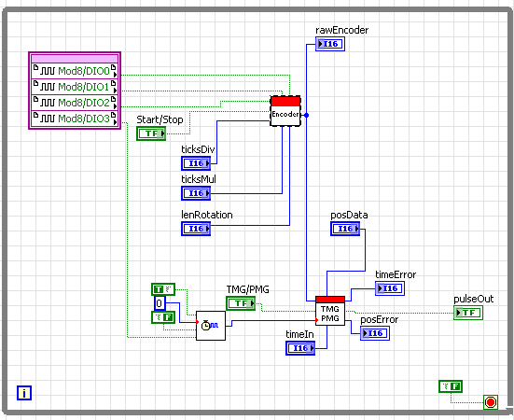The image size is (514, 420).
Task: Click the FPGA I/O node header bar
Action: pyautogui.click(x=75, y=59)
